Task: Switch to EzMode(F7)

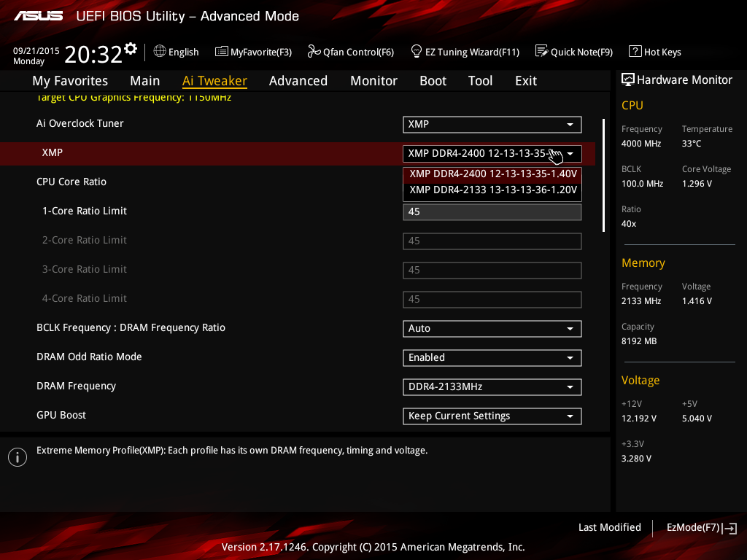Action: pyautogui.click(x=693, y=528)
